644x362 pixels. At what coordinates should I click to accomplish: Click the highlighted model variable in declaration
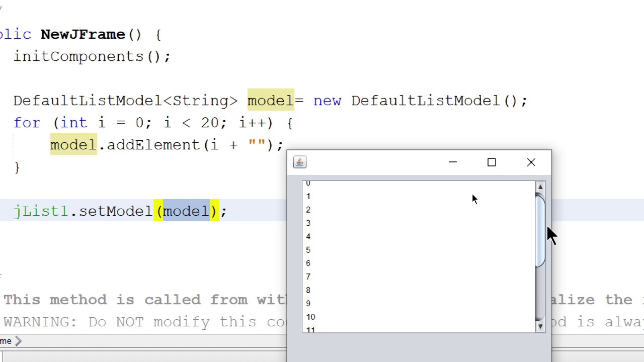pyautogui.click(x=271, y=101)
